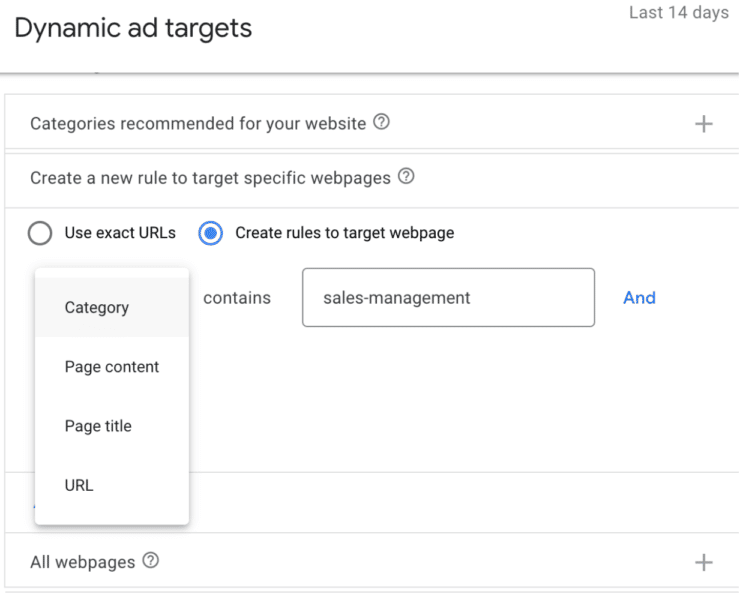The width and height of the screenshot is (749, 600).
Task: Choose Category from the dropdown list
Action: click(97, 308)
